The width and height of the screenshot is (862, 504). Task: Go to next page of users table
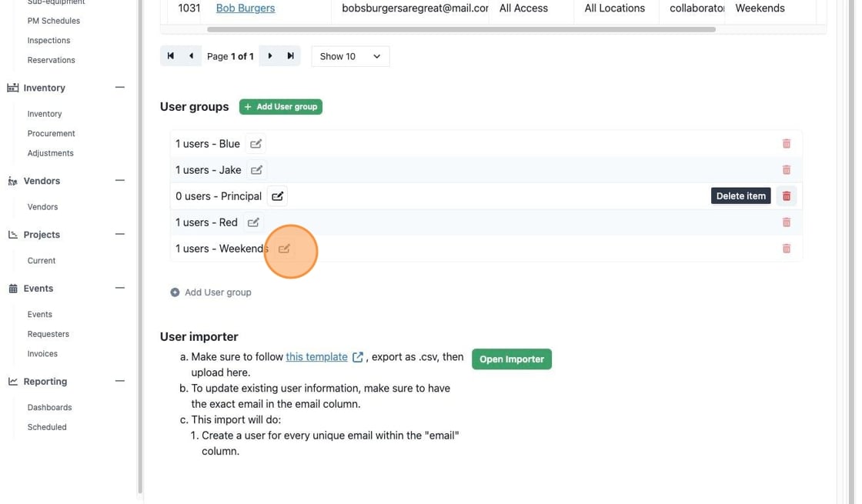point(269,56)
